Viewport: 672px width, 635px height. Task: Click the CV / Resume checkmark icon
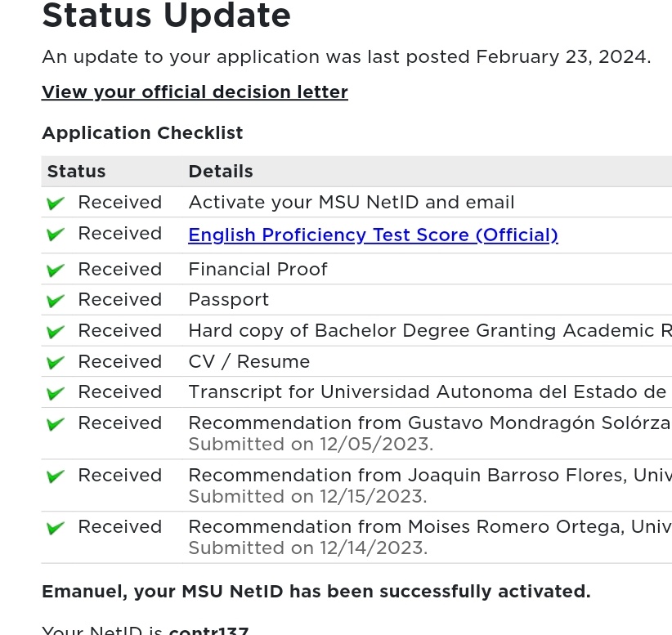pos(56,363)
